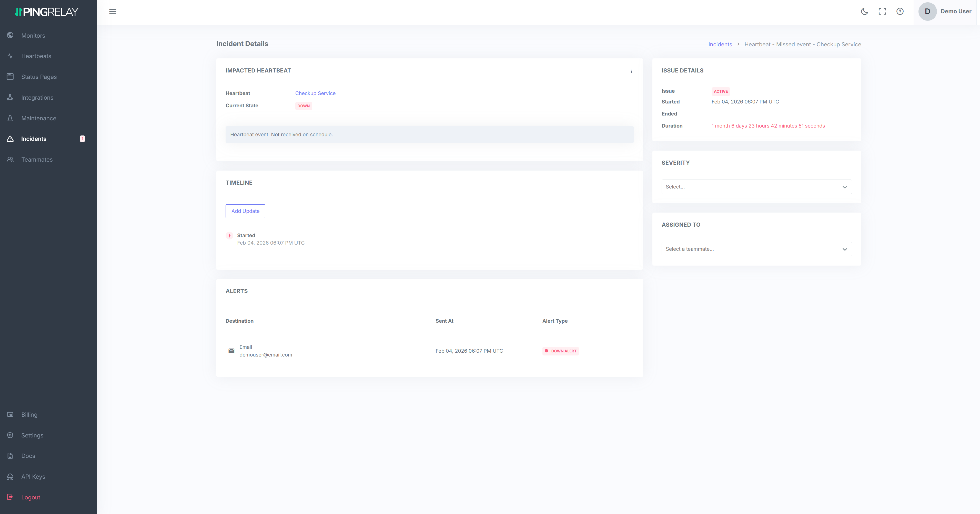The width and height of the screenshot is (980, 514).
Task: Open the Checkup Service heartbeat link
Action: coord(315,93)
